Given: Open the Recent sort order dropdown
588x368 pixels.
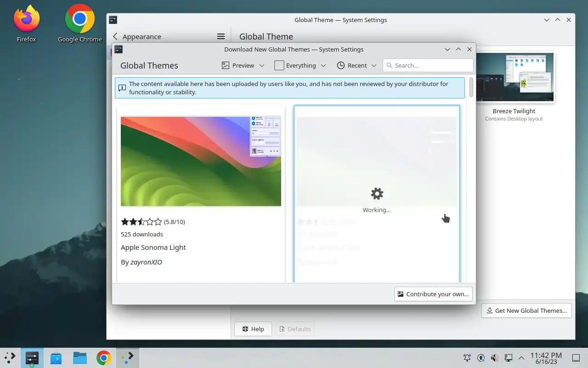Looking at the screenshot, I should [356, 65].
